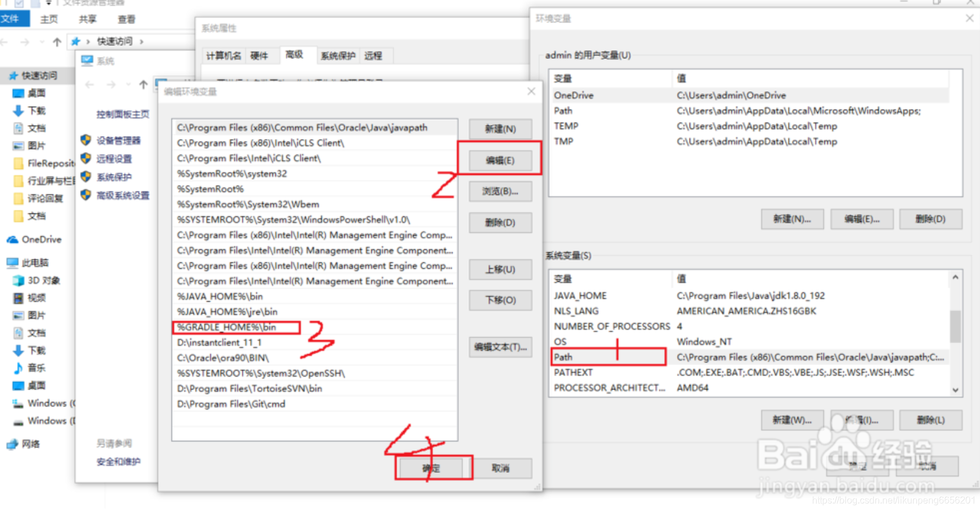Close the 环境变量 window with X
Viewport: 980px width, 511px height.
969,18
